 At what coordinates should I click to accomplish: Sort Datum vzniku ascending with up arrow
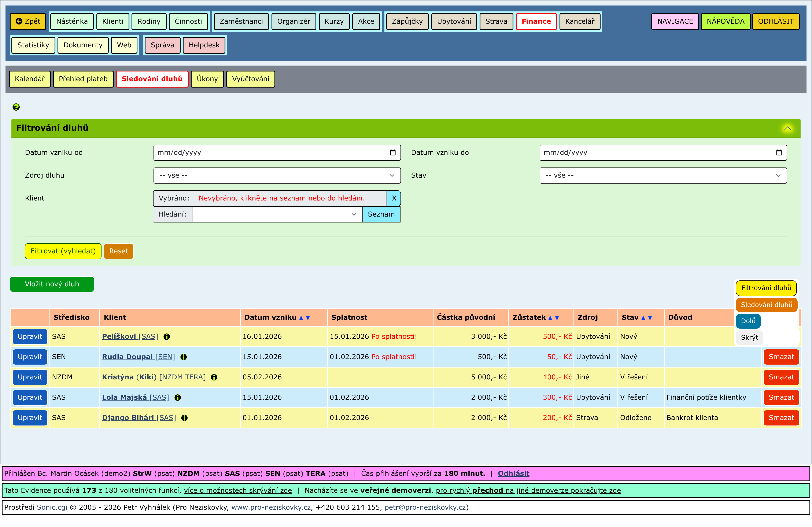tap(301, 318)
